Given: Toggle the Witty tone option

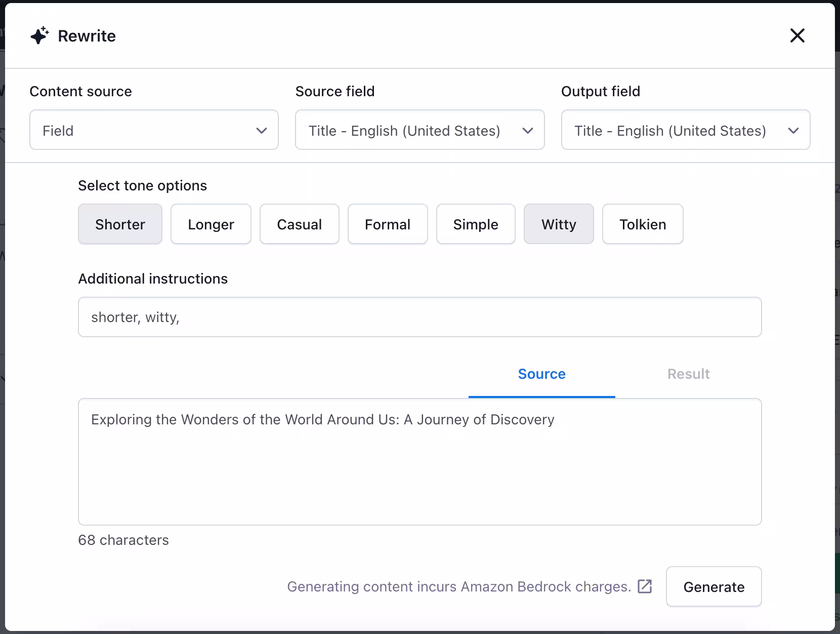Looking at the screenshot, I should 559,224.
